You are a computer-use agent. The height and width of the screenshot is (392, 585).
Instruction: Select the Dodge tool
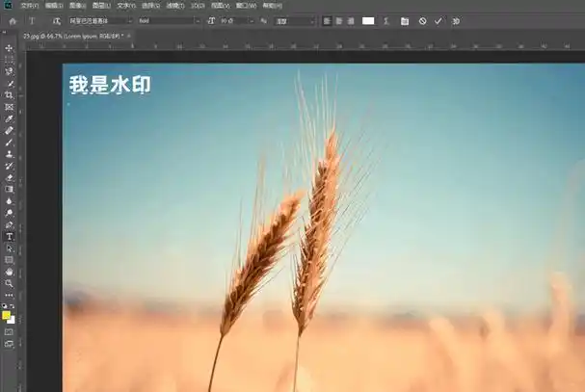click(x=9, y=213)
